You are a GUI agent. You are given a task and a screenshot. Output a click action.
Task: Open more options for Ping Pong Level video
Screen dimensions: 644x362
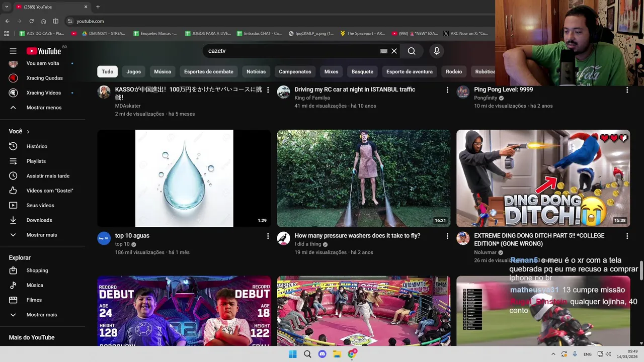click(x=627, y=90)
